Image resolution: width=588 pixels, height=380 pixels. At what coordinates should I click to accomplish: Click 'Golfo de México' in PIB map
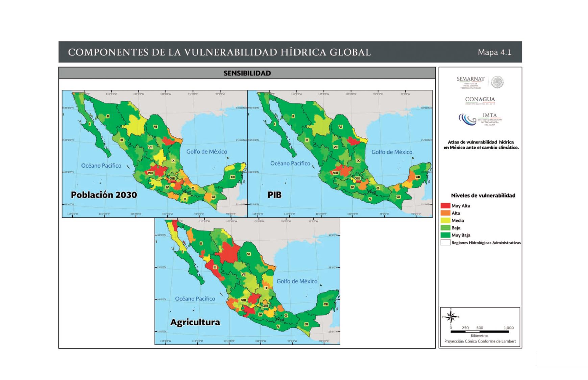392,152
